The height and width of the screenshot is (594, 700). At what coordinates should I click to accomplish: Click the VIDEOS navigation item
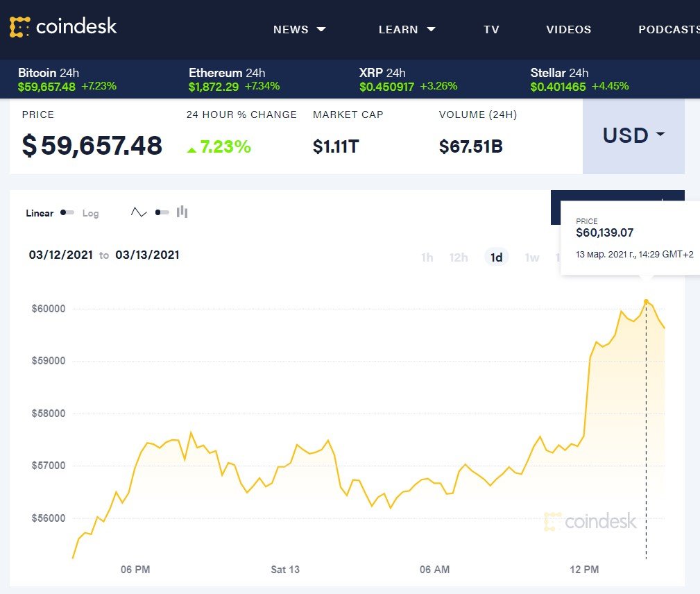[x=568, y=29]
